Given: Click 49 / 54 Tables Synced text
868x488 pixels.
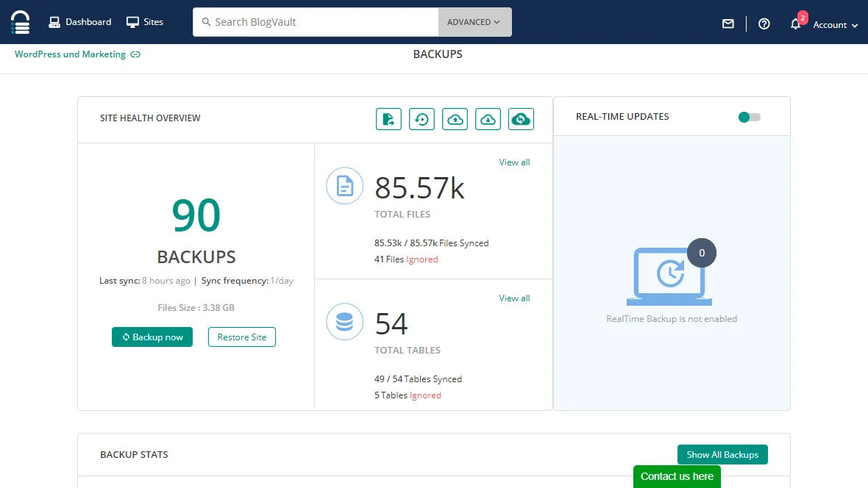Looking at the screenshot, I should coord(418,379).
